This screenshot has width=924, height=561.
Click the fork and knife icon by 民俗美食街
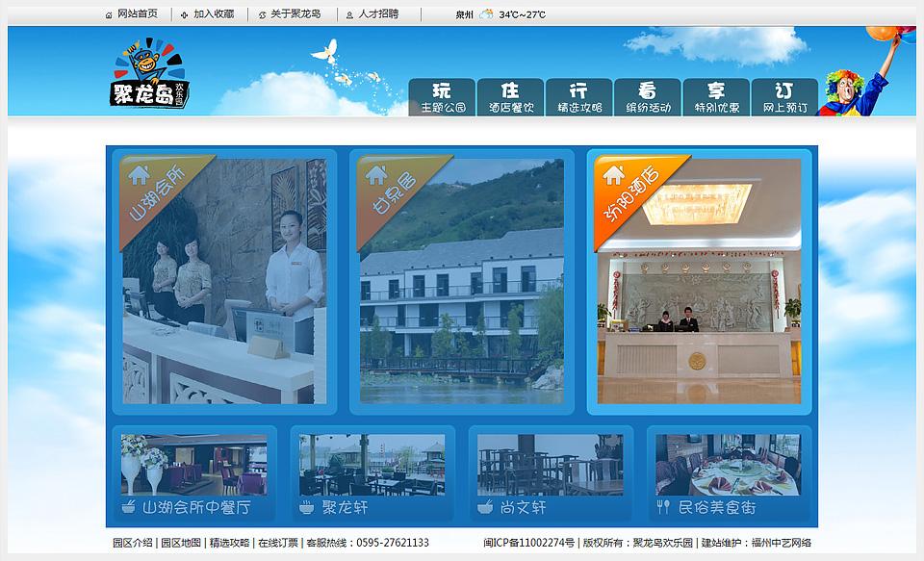pos(662,506)
